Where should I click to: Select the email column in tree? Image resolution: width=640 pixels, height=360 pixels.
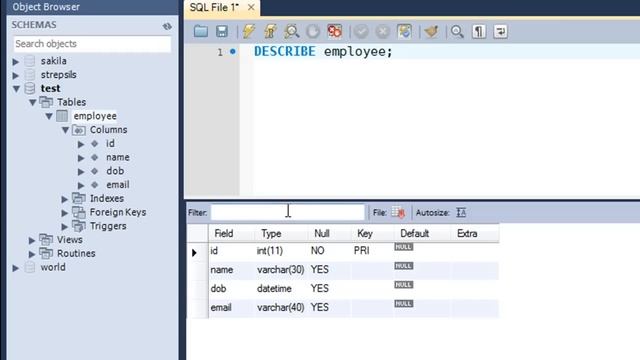pos(118,184)
